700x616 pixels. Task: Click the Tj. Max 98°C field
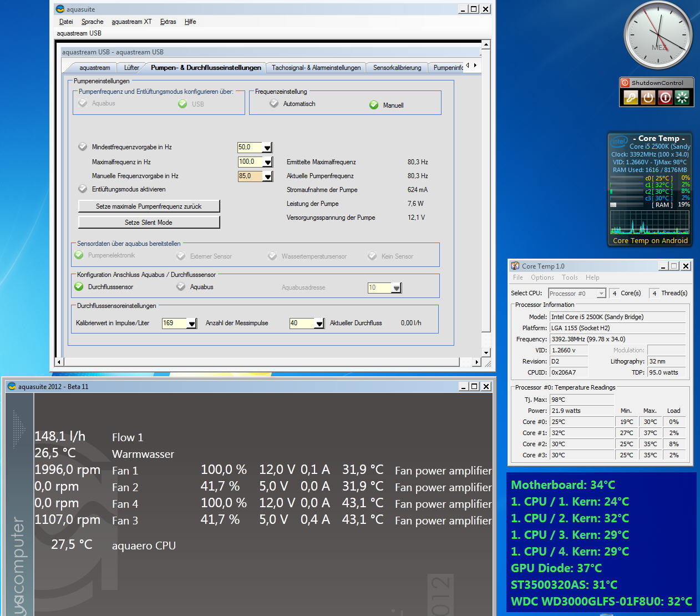582,400
